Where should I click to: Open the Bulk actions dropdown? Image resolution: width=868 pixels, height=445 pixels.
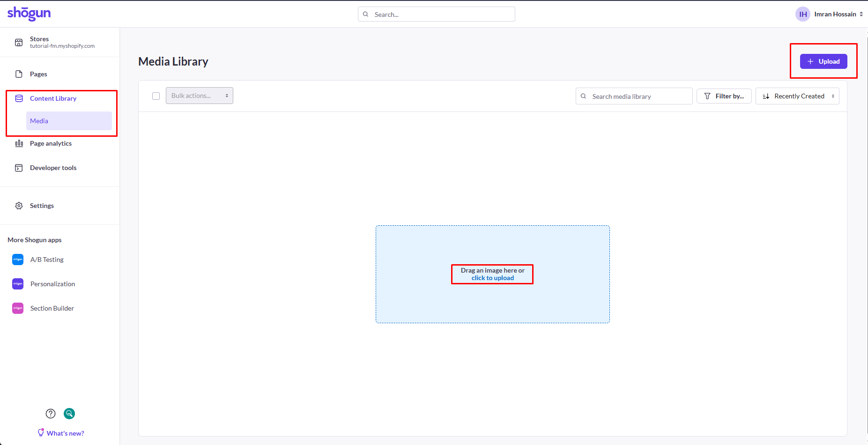[x=200, y=96]
